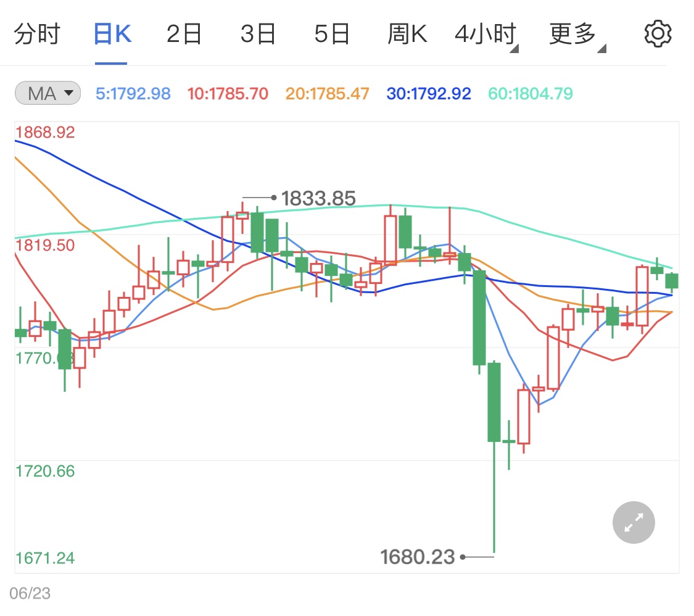
Task: Select the 5日 chart period
Action: pos(332,33)
